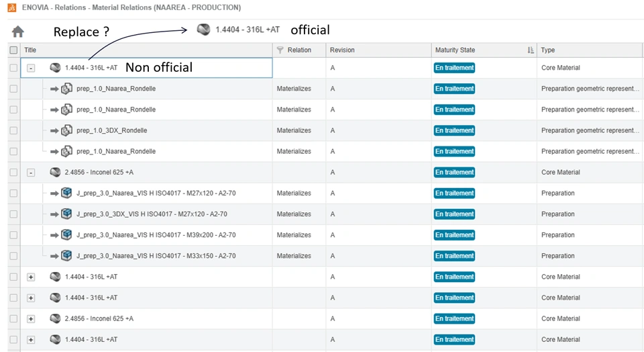Collapse the expanded 2.4856 - Inconel 625 +A node
644x352 pixels.
pos(31,173)
